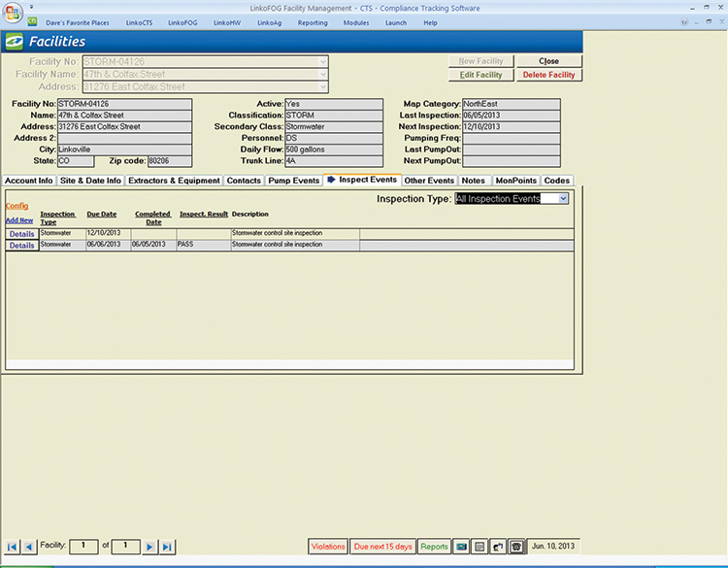Open the LinkoFOG menu
This screenshot has width=728, height=568.
click(182, 22)
